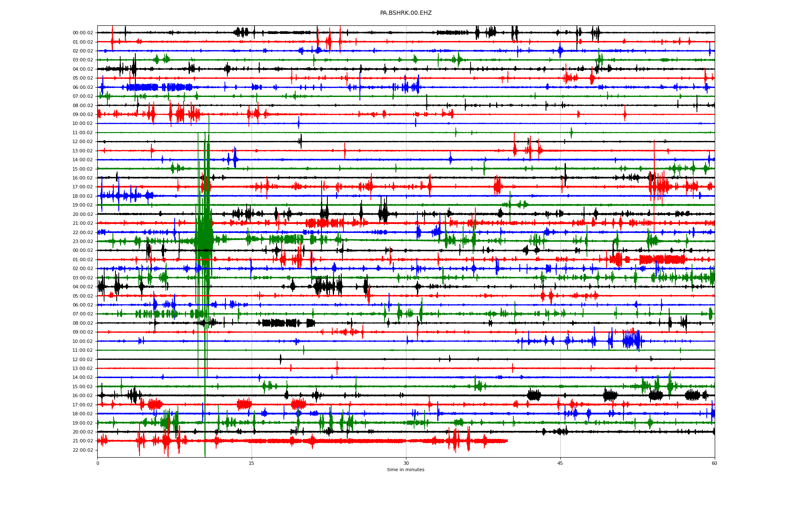Image resolution: width=812 pixels, height=508 pixels.
Task: Click the end of the final red 21:00:02 trace
Action: (507, 441)
